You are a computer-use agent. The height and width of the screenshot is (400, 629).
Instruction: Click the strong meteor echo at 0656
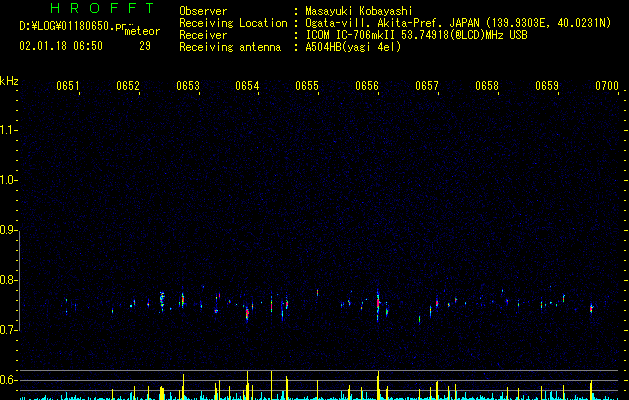(x=378, y=304)
